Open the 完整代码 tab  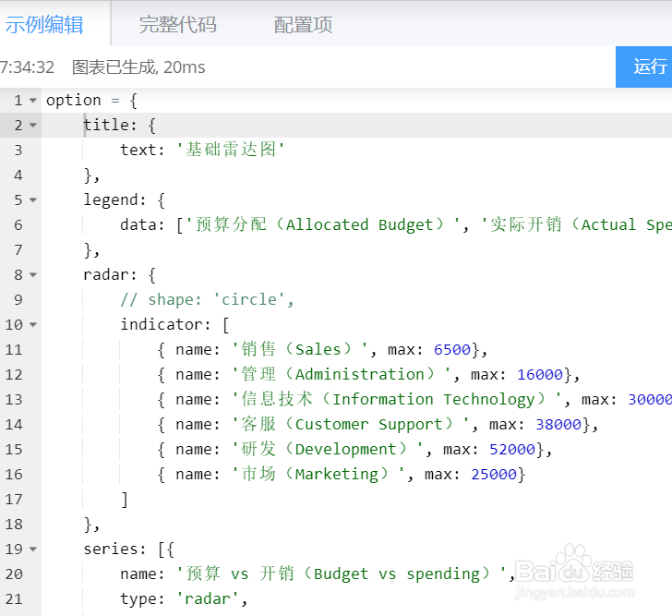coord(178,25)
